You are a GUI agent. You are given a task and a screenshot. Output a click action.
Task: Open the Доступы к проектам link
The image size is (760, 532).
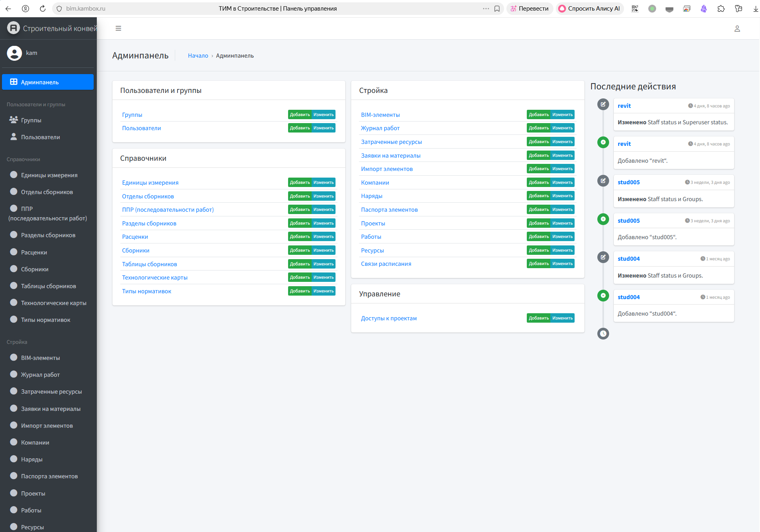click(389, 318)
